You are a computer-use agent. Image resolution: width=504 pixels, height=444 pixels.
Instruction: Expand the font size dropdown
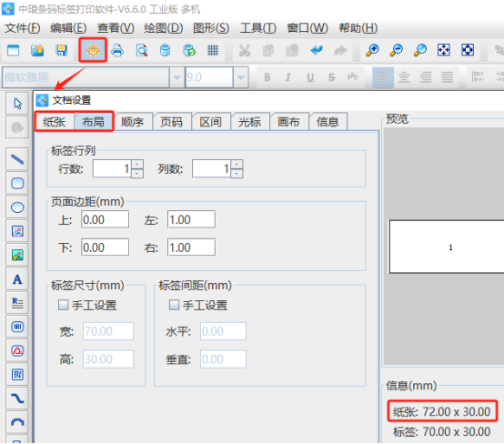[241, 77]
